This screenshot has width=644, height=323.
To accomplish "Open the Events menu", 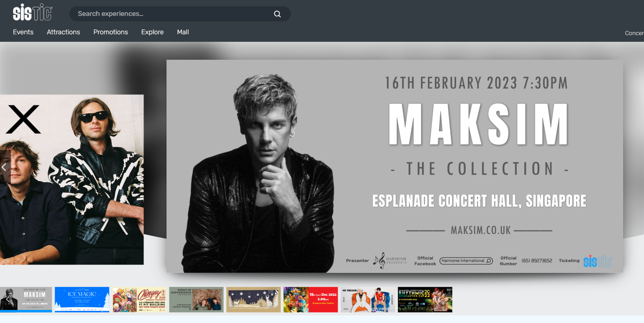I will coord(23,32).
